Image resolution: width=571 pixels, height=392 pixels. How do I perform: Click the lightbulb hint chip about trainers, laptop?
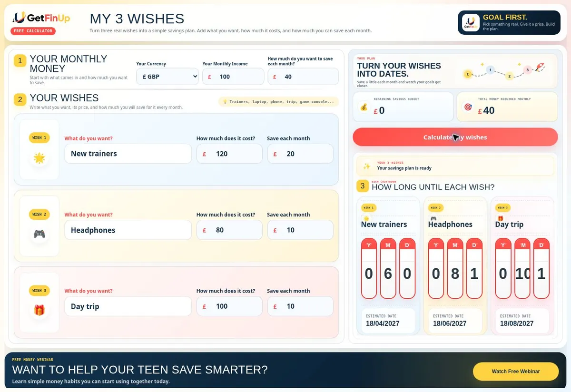[x=278, y=101]
